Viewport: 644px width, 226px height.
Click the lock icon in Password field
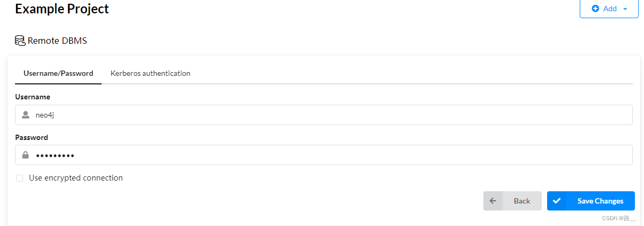(x=25, y=155)
